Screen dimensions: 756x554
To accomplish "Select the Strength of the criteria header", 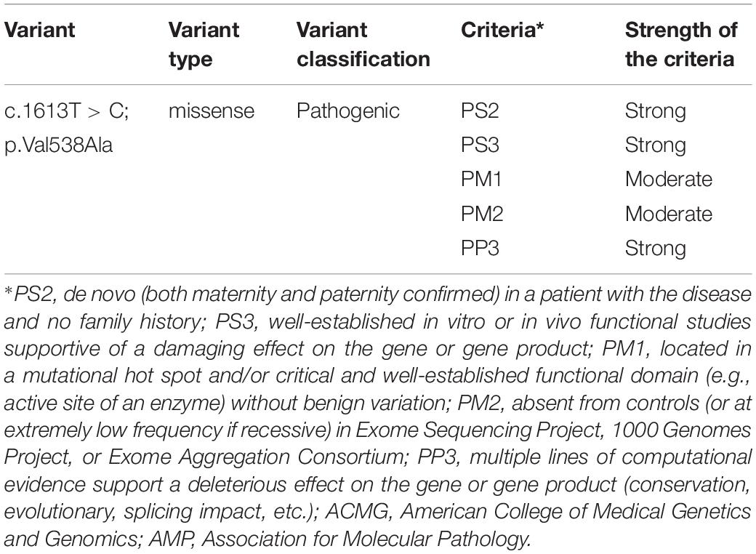I will pyautogui.click(x=681, y=44).
